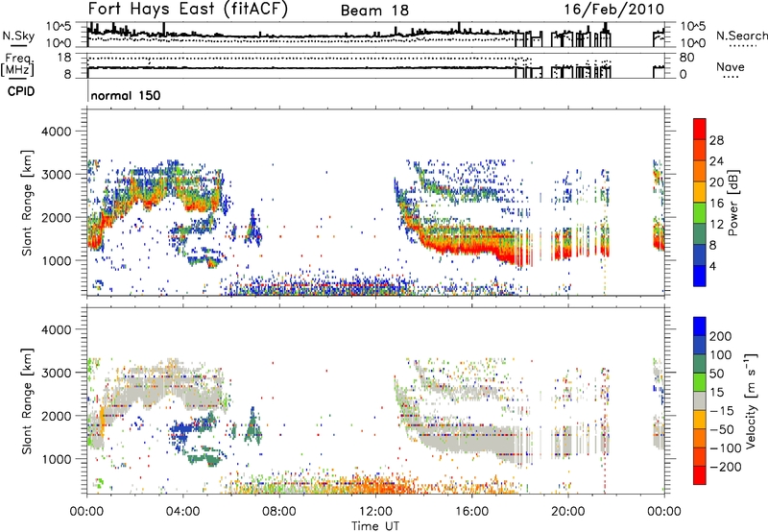This screenshot has height=532, width=768.
Task: Pick the light green Velocity colorbar segment near 50
Action: pos(700,382)
